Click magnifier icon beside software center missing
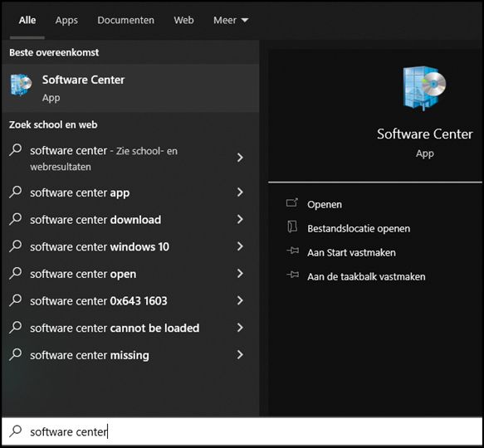Screen dimensions: 484x448 [x=16, y=354]
